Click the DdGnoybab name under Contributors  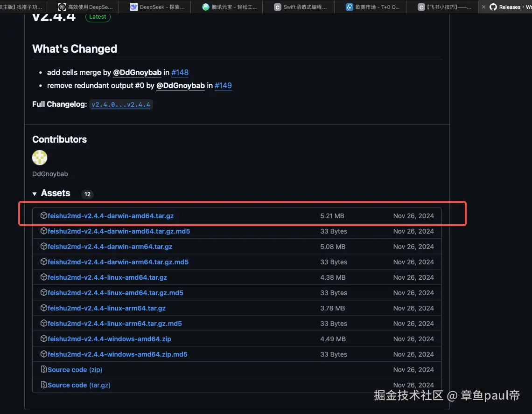[50, 174]
